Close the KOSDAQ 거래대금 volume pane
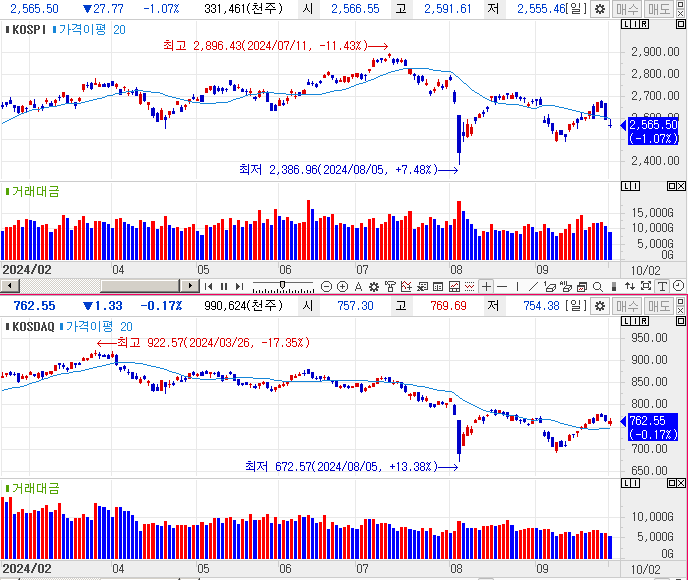This screenshot has width=688, height=580. point(681,483)
